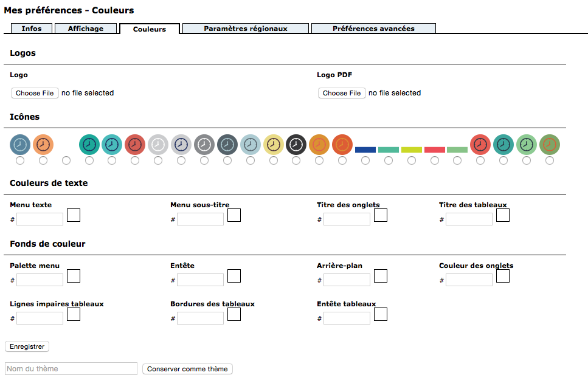The height and width of the screenshot is (378, 588).
Task: Open the Paramètres régionaux tab
Action: point(246,29)
